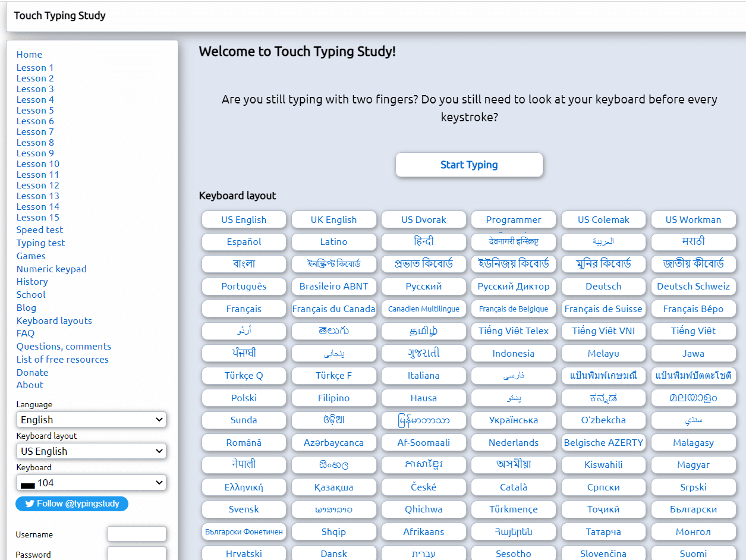746x560 pixels.
Task: Select the US English layout button
Action: 244,219
